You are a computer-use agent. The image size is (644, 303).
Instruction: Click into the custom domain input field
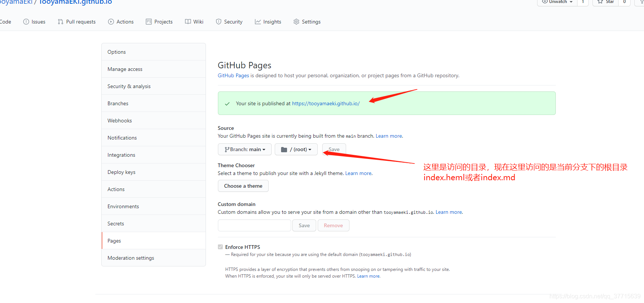[255, 225]
